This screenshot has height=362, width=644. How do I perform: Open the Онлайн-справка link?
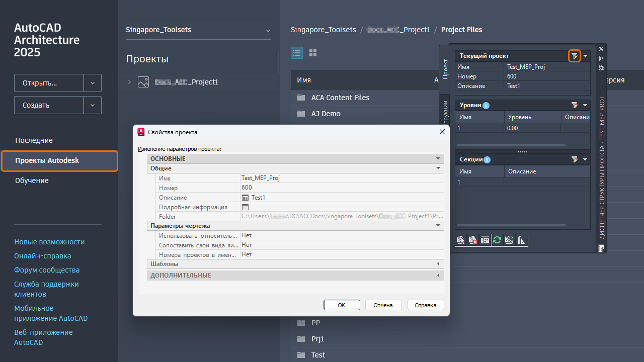tap(43, 256)
